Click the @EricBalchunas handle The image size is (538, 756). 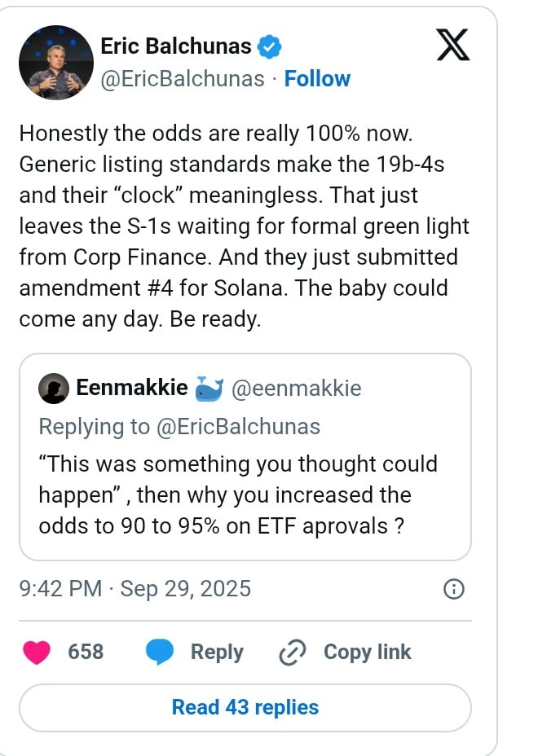pos(183,79)
